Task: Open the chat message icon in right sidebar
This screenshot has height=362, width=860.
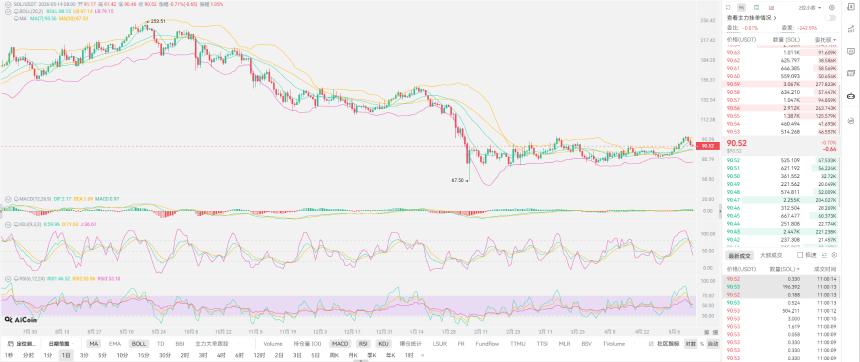Action: (x=851, y=51)
